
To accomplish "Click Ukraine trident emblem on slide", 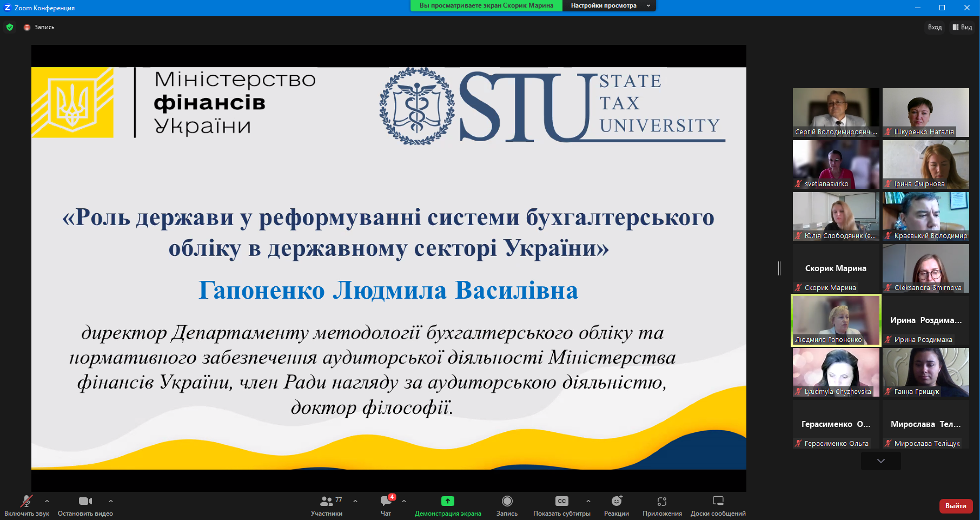I will (x=72, y=103).
